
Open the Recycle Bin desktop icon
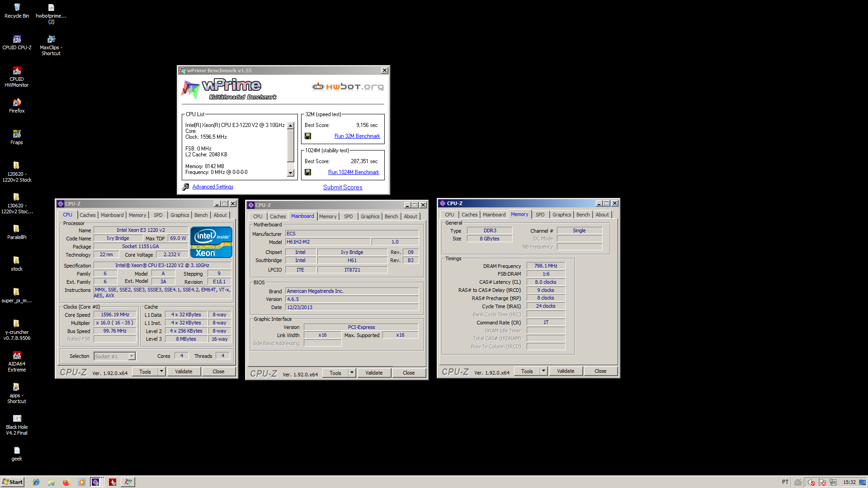tap(17, 11)
